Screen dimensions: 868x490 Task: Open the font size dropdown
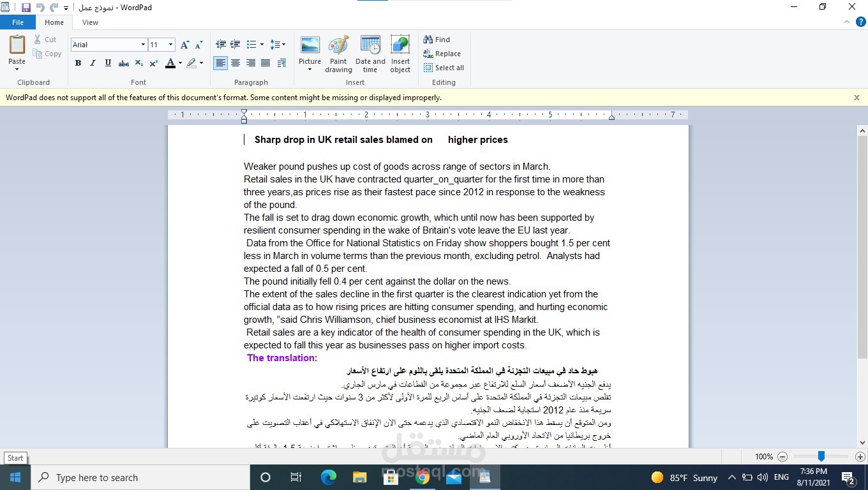point(170,45)
